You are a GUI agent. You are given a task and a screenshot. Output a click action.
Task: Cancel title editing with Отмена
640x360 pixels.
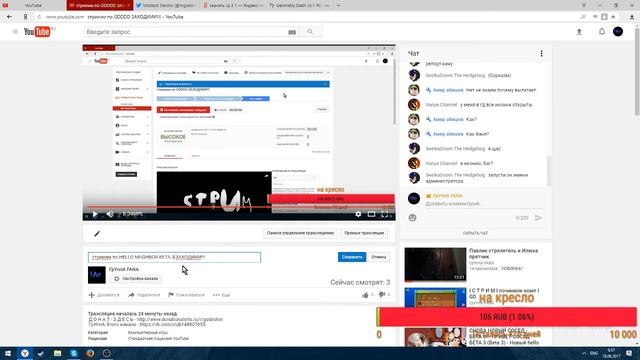[x=379, y=257]
